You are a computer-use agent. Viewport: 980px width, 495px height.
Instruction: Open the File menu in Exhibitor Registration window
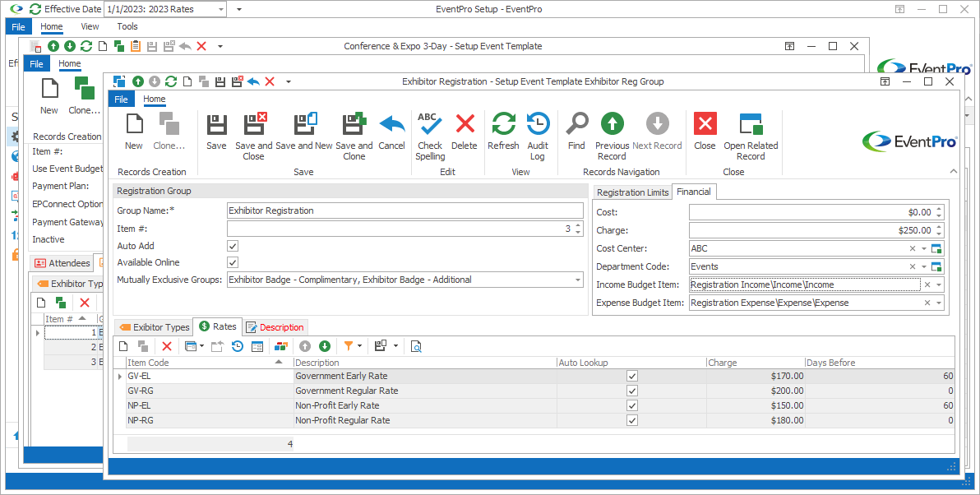click(x=121, y=99)
